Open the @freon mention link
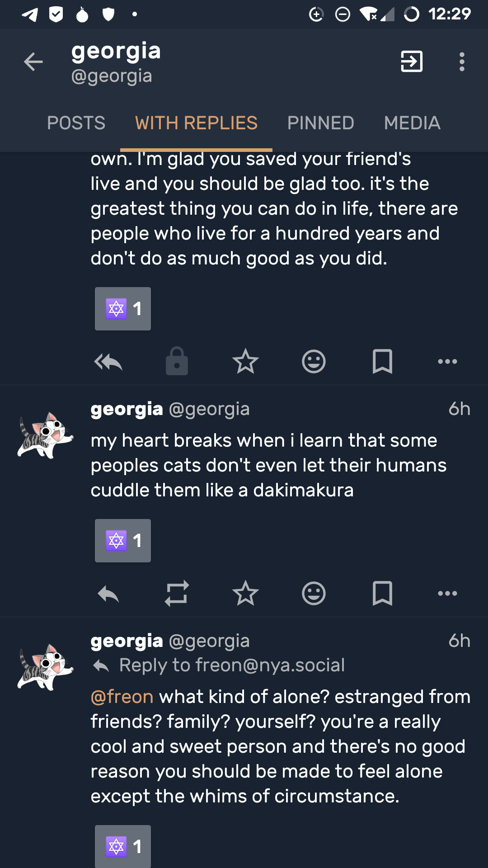This screenshot has height=868, width=488. pyautogui.click(x=122, y=697)
